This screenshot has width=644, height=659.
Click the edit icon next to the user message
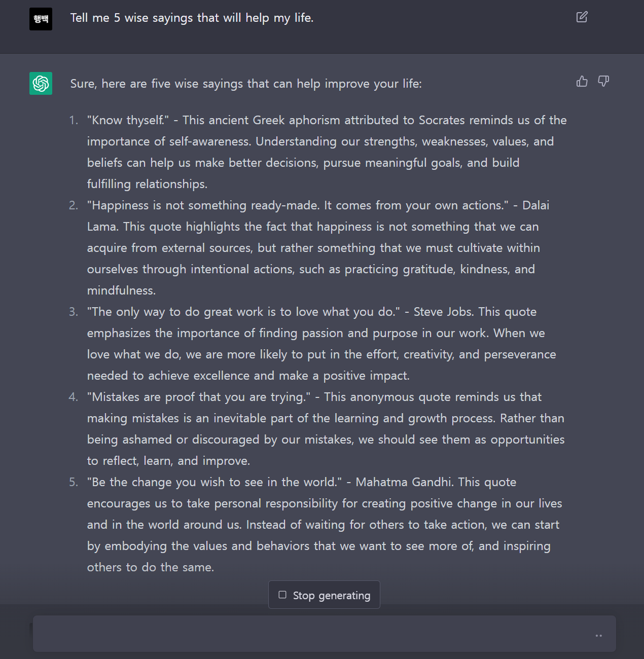coord(581,17)
